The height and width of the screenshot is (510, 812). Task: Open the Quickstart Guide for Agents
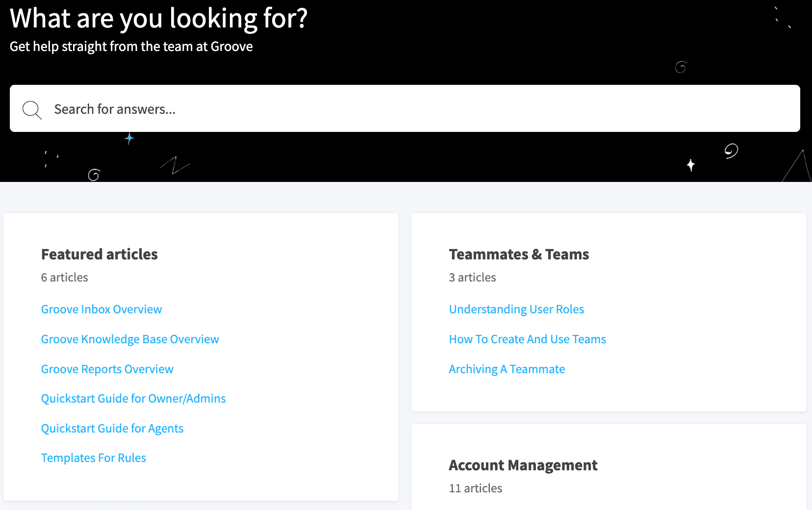[x=112, y=428]
